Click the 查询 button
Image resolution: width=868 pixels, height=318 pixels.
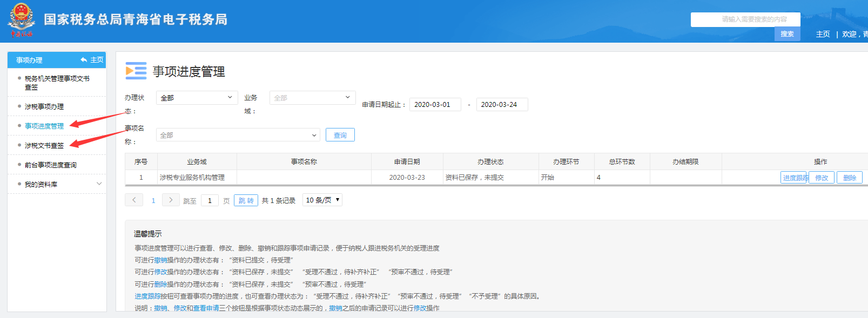340,135
